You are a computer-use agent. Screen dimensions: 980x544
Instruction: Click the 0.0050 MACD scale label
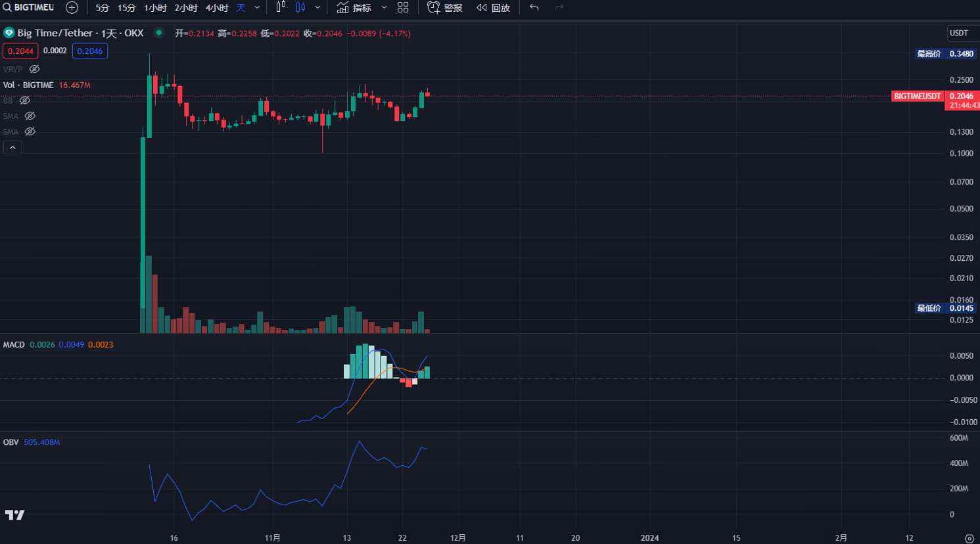click(x=961, y=355)
